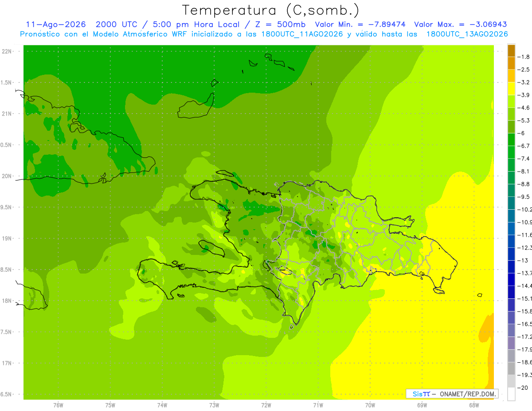This screenshot has width=532, height=411.
Task: Click the "-16.5" colorbar label
Action: click(525, 324)
